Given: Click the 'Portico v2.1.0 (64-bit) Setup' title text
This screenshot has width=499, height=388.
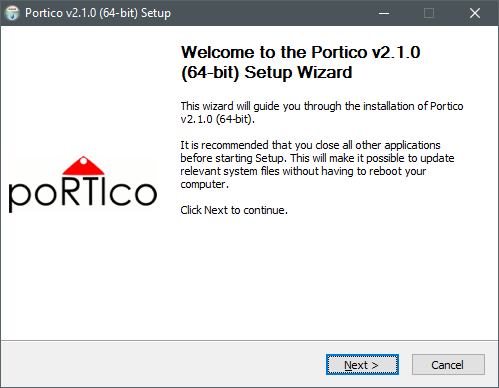Looking at the screenshot, I should (98, 13).
